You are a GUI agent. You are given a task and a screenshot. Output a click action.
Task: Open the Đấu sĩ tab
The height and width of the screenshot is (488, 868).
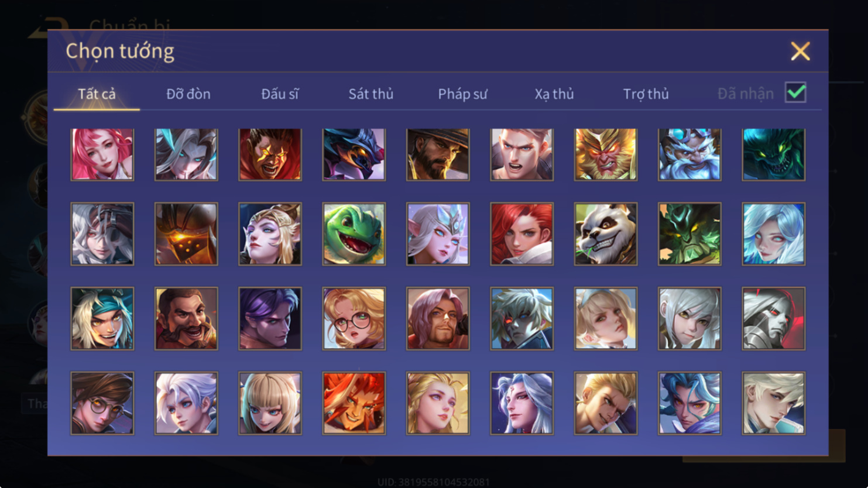[280, 94]
